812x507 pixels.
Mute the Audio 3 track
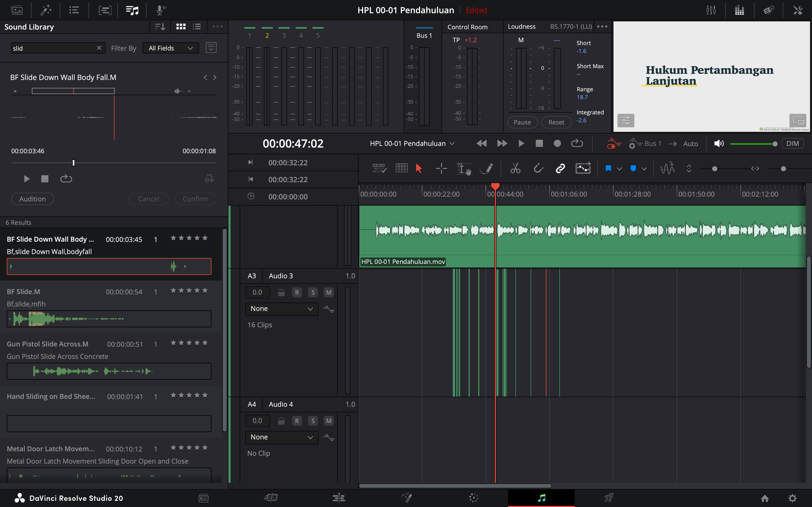pos(328,292)
